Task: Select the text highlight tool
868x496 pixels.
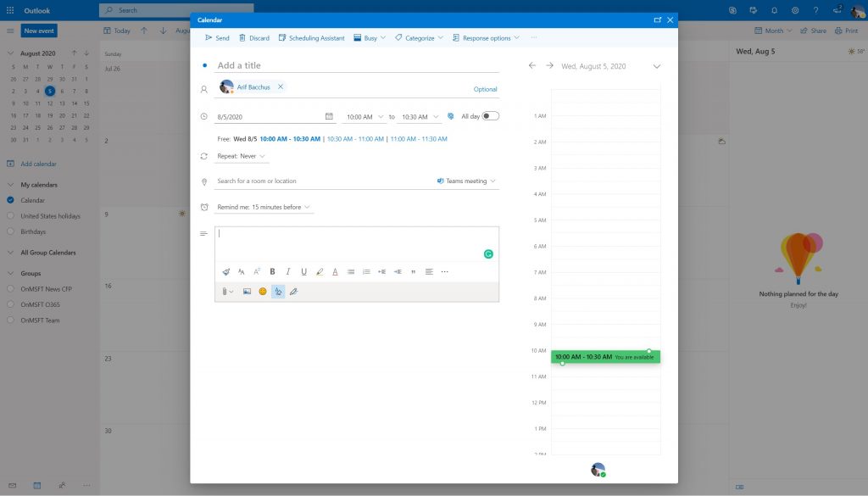Action: click(320, 272)
